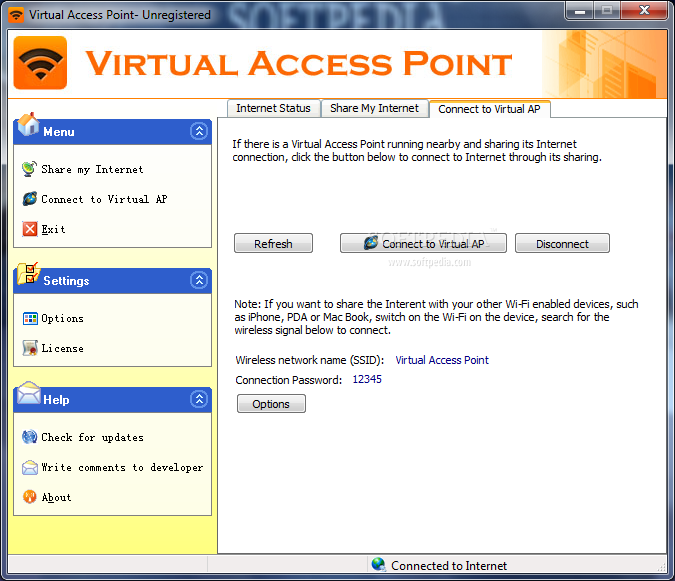
Task: Click the connection password value 12345
Action: point(367,379)
